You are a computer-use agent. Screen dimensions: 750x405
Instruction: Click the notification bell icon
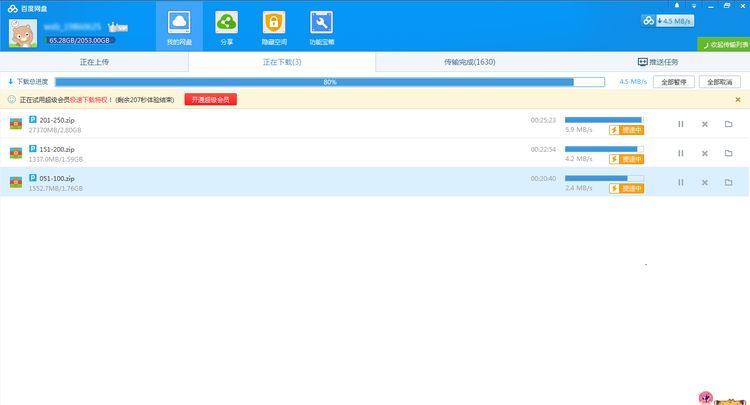click(x=677, y=6)
